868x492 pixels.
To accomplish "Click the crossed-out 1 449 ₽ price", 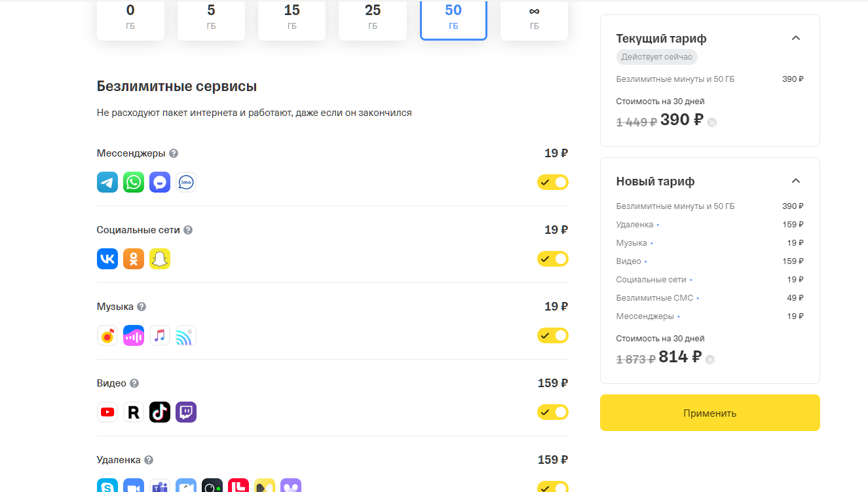I will pyautogui.click(x=636, y=122).
